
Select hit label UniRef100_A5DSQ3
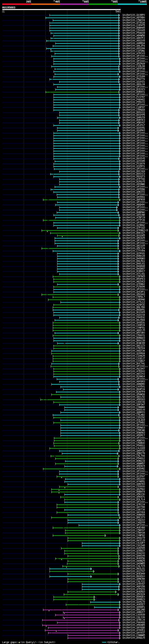coord(133,400)
